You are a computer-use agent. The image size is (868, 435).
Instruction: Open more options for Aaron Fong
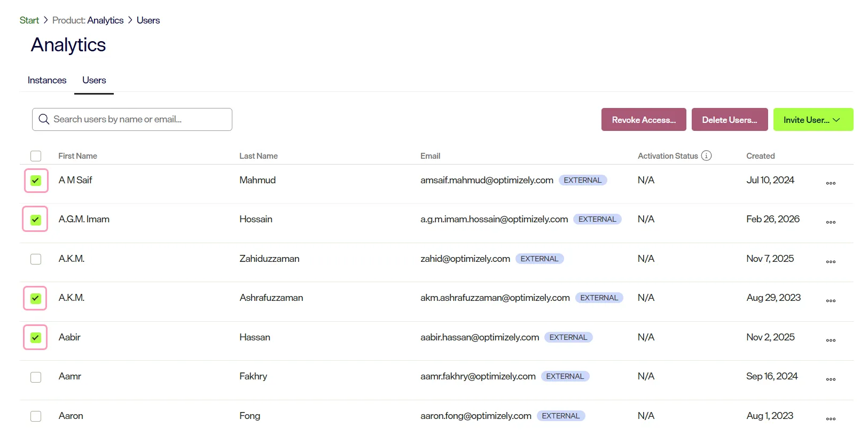(x=831, y=419)
